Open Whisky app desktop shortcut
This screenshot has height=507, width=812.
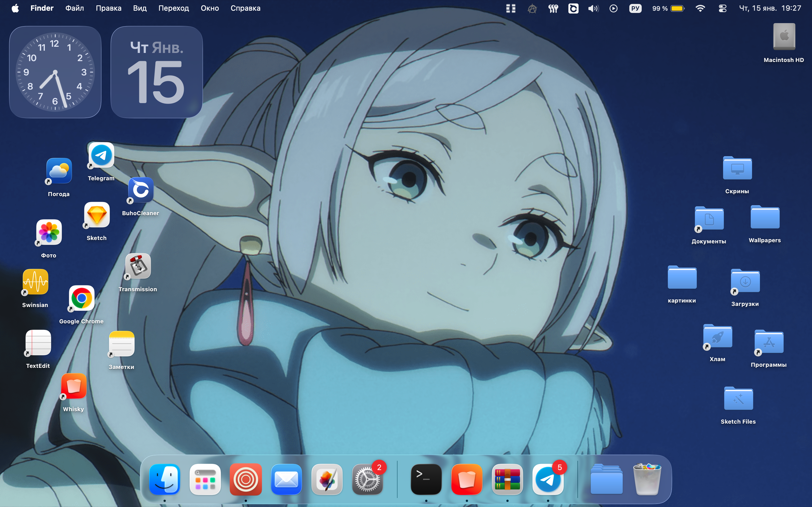(74, 386)
